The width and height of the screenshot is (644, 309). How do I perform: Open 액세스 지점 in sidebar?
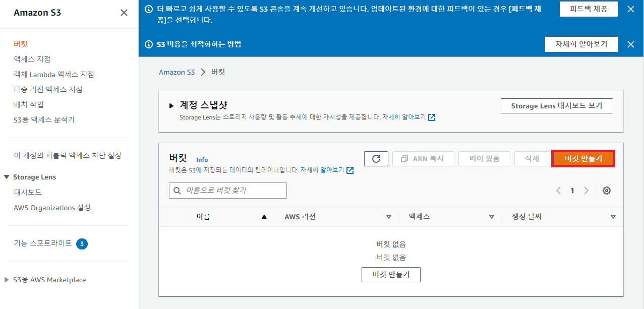(x=32, y=59)
